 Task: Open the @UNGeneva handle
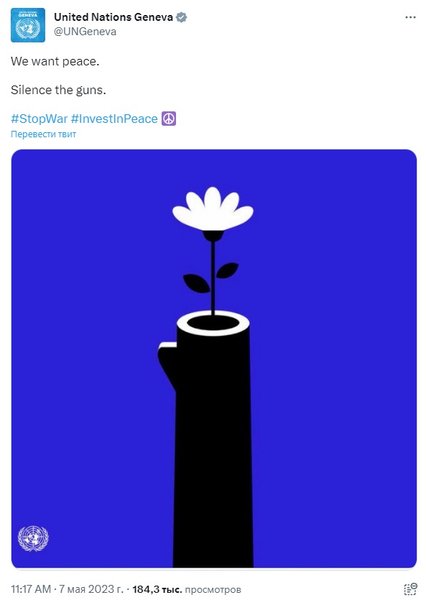[85, 32]
